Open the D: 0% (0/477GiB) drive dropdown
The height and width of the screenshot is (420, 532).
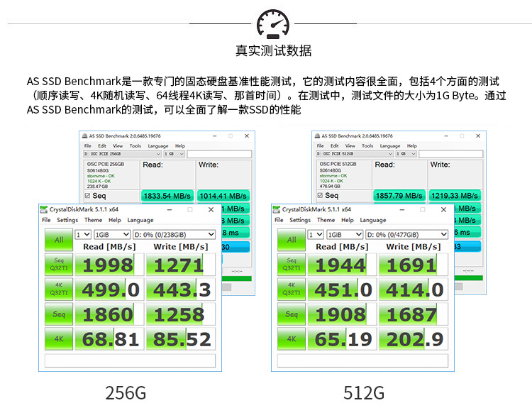click(x=406, y=234)
